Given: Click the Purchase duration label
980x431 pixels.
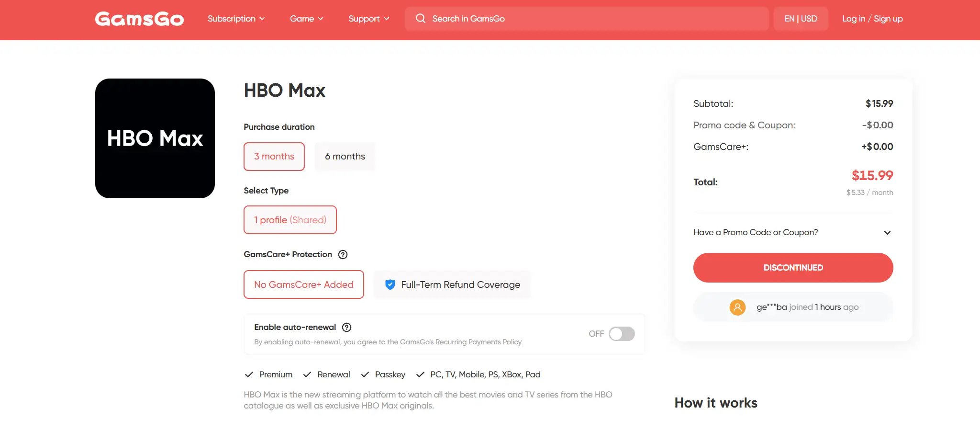Looking at the screenshot, I should point(279,127).
